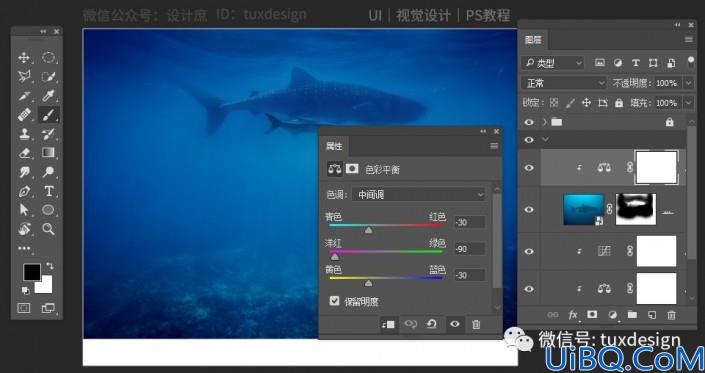The height and width of the screenshot is (373, 705).
Task: Select the Smudge tool
Action: point(24,172)
